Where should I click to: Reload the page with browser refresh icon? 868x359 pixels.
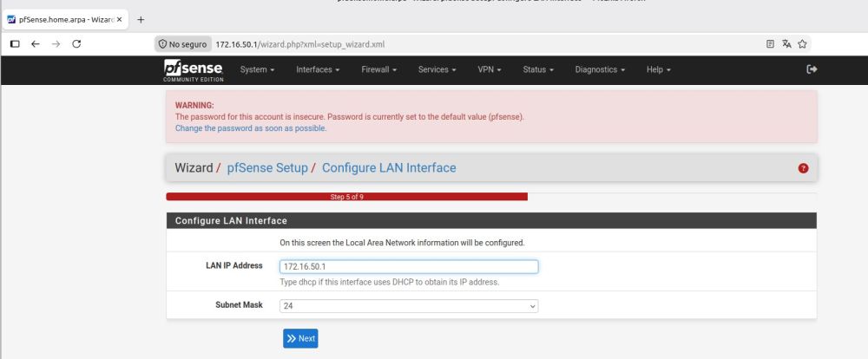(x=77, y=43)
